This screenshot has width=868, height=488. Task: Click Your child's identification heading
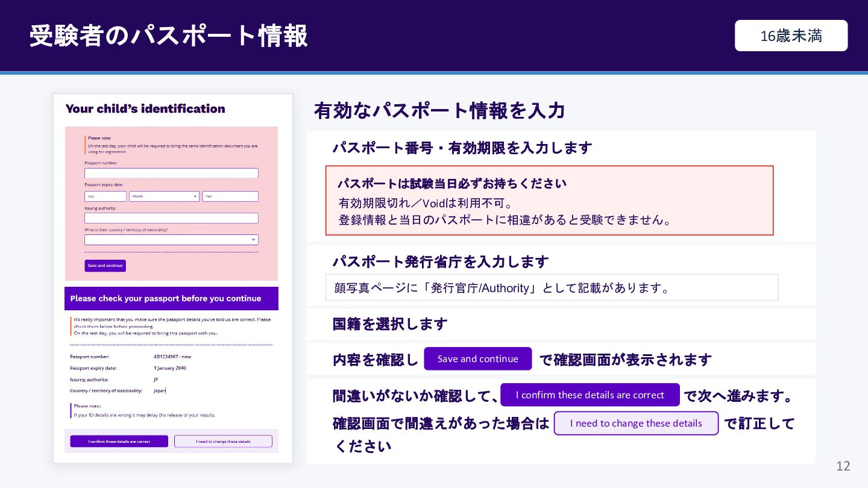145,109
